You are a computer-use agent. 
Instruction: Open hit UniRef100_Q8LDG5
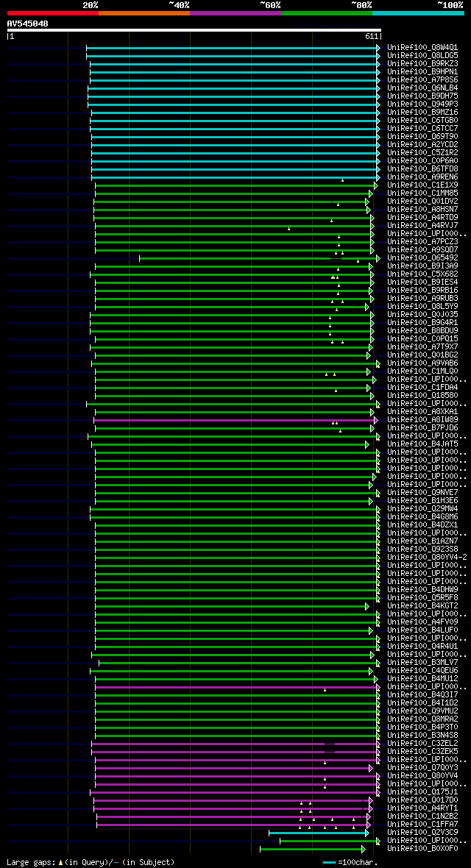422,55
